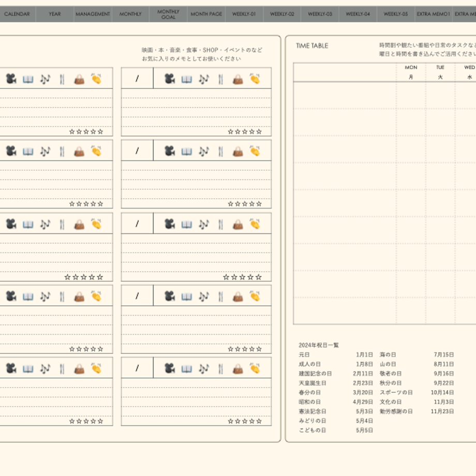Select music notes icon in top right-column card
Viewport: 476px width, 476px height.
click(x=204, y=79)
